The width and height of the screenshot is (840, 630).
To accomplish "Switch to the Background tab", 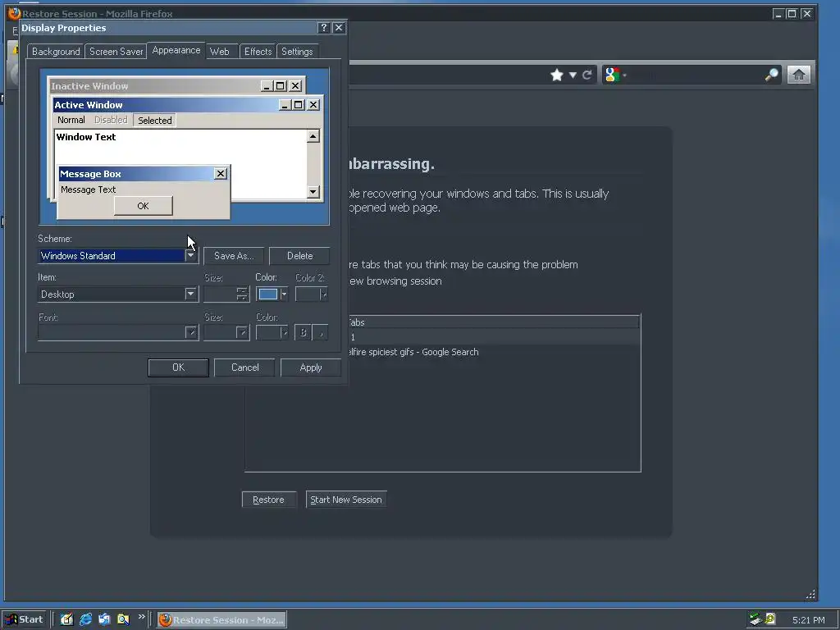I will point(56,52).
